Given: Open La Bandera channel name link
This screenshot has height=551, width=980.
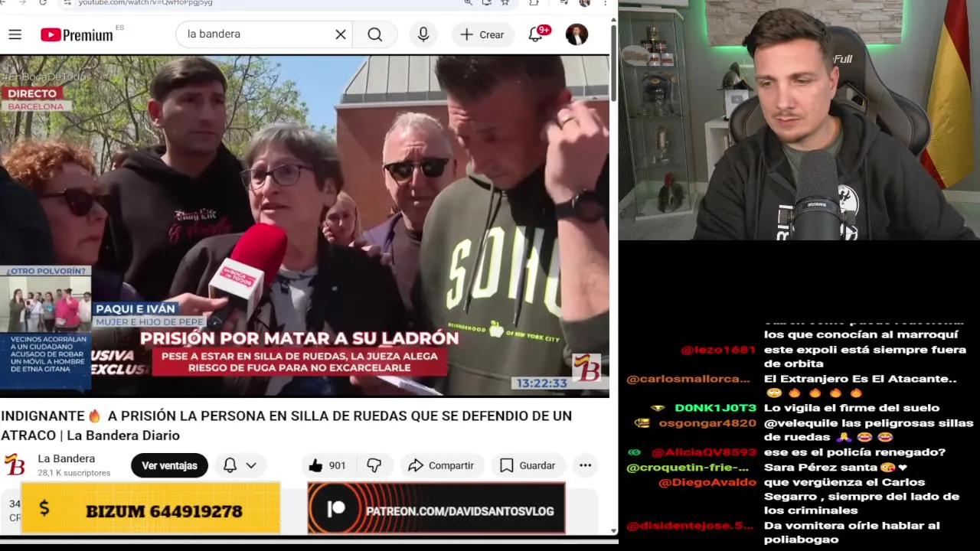Looking at the screenshot, I should click(x=67, y=458).
